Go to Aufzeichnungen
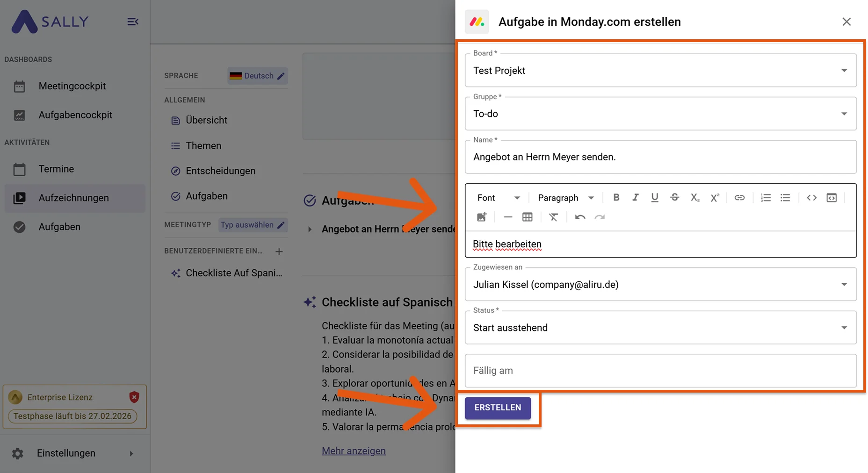 75,198
